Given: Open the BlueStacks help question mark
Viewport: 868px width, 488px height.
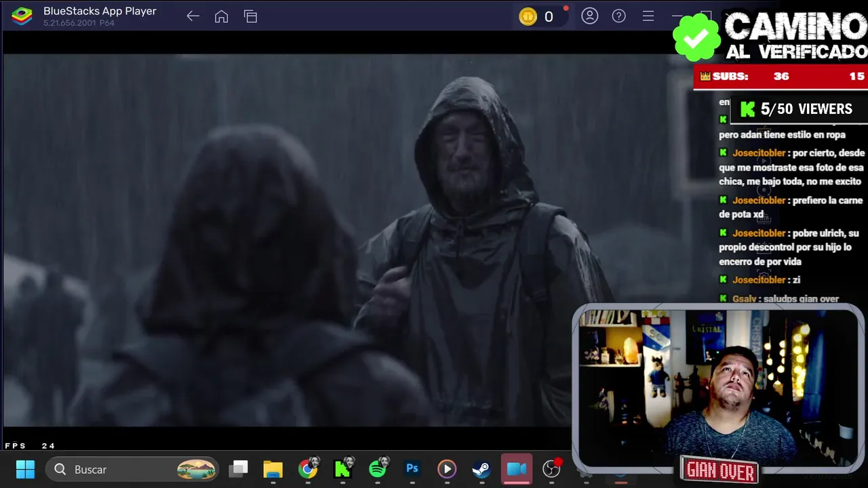Looking at the screenshot, I should click(619, 16).
